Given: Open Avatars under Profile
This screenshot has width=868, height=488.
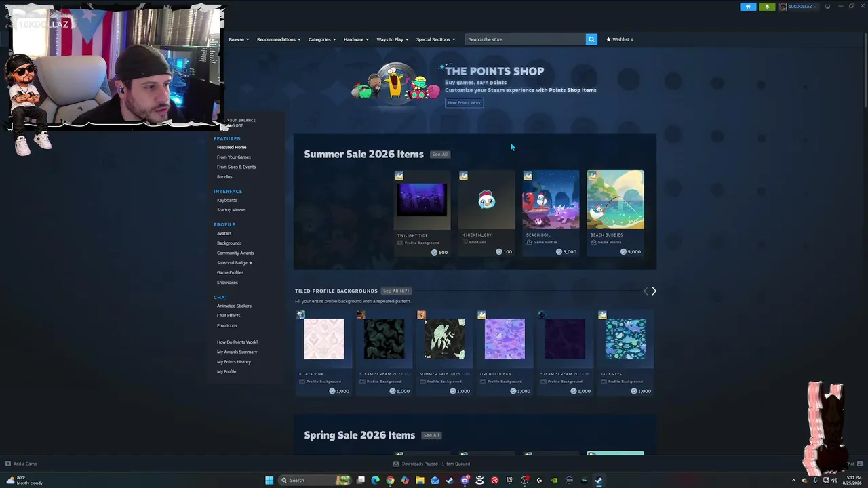Looking at the screenshot, I should pyautogui.click(x=224, y=234).
